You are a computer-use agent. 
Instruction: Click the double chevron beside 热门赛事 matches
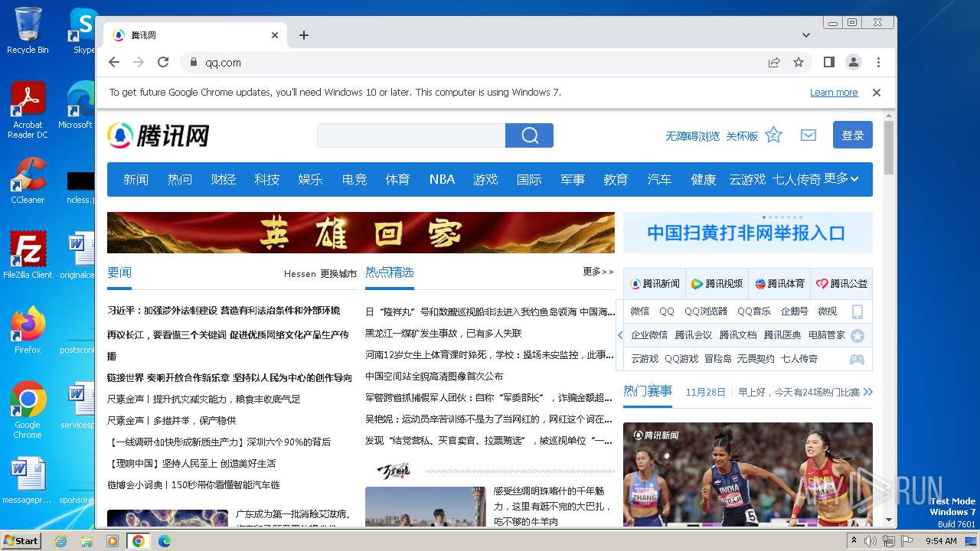867,392
